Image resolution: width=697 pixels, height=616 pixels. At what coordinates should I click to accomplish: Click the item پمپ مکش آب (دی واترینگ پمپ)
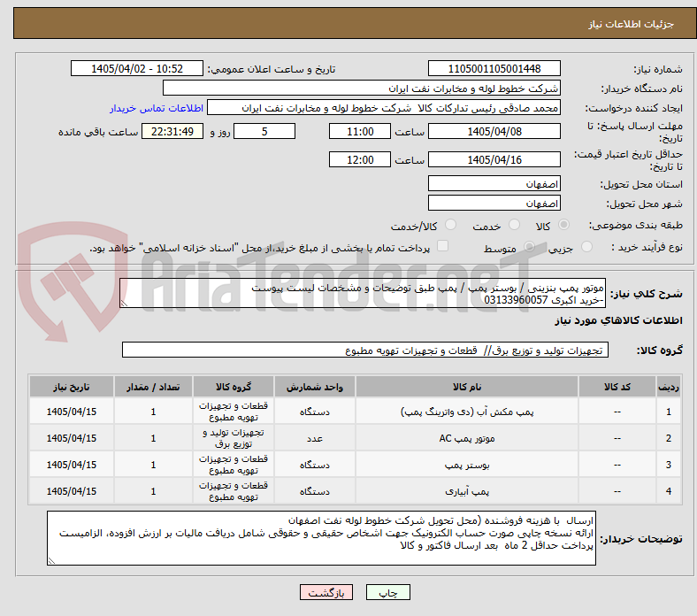click(467, 412)
